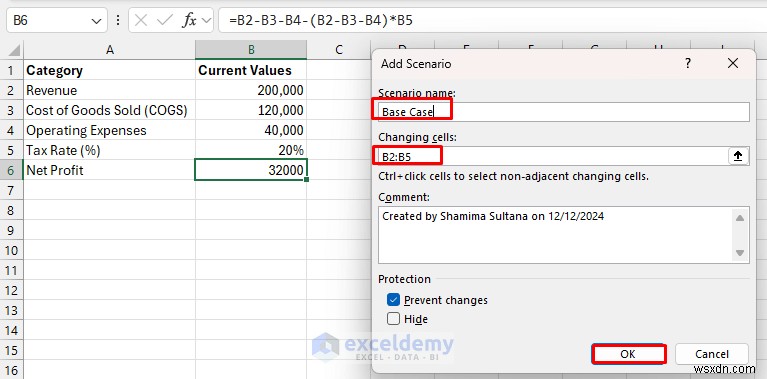The image size is (767, 379).
Task: Click the Changing cells input field
Action: pyautogui.click(x=553, y=156)
